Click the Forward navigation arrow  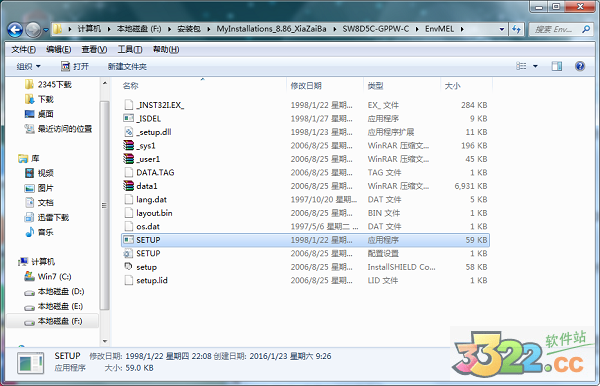tap(33, 29)
